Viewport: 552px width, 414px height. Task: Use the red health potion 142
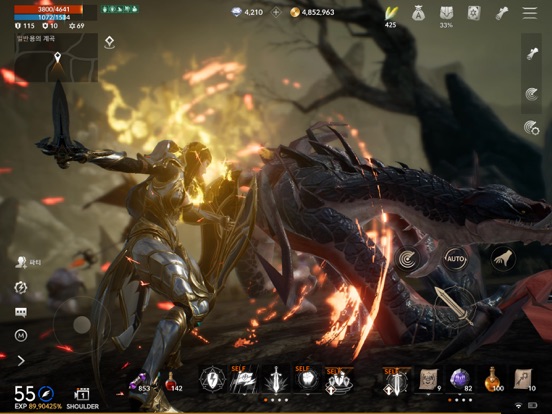[173, 382]
